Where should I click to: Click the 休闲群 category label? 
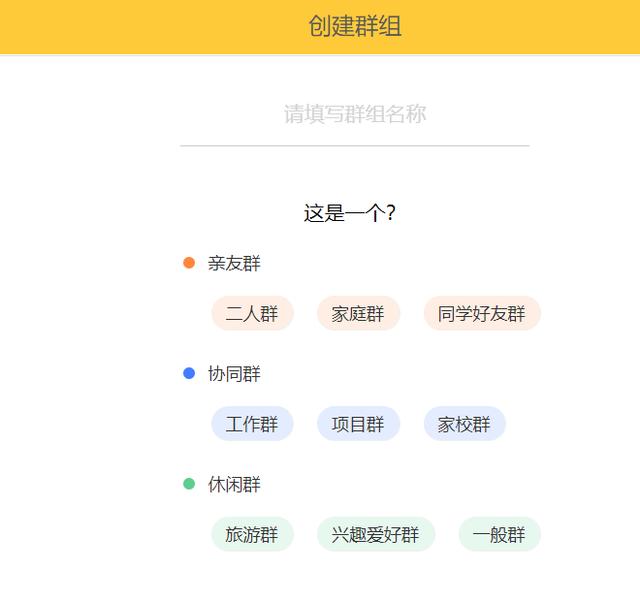(x=234, y=485)
